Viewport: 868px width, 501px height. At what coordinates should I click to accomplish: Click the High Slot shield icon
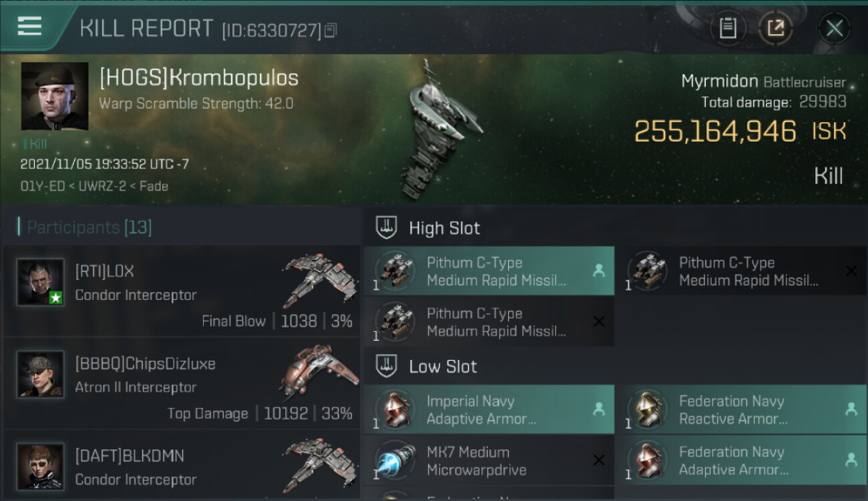click(x=387, y=228)
